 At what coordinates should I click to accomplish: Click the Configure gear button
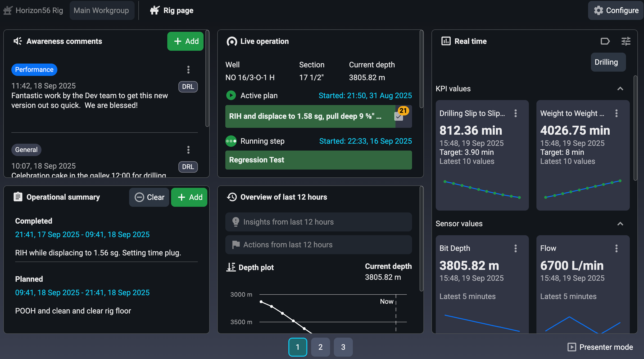click(x=616, y=10)
